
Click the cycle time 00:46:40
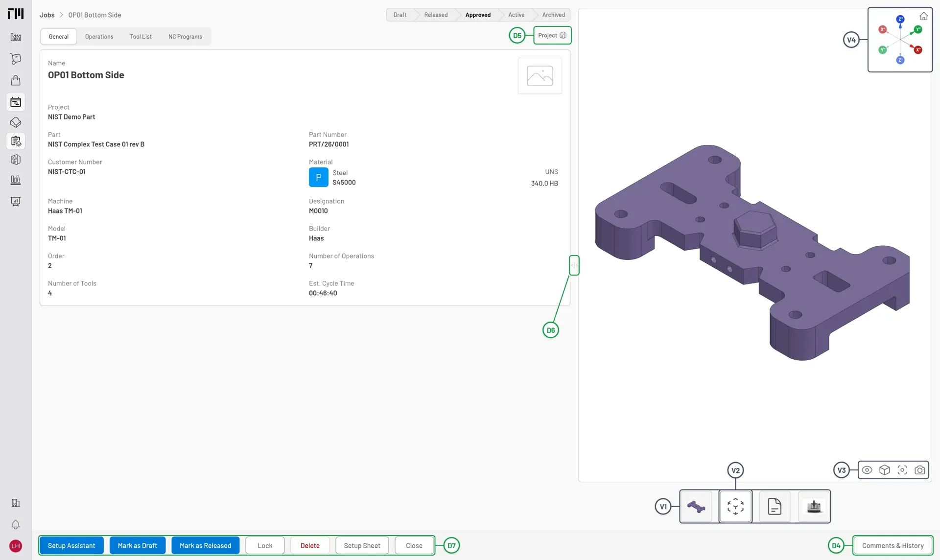(323, 293)
